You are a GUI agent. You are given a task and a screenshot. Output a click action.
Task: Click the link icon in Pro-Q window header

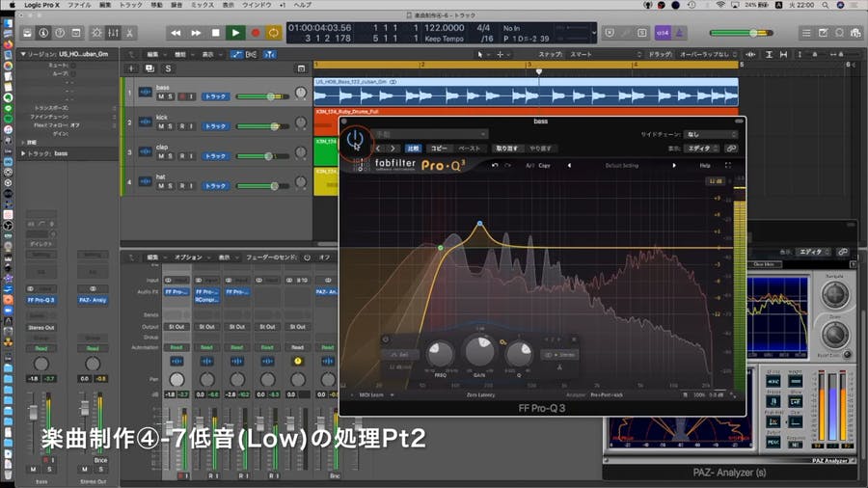coord(731,149)
